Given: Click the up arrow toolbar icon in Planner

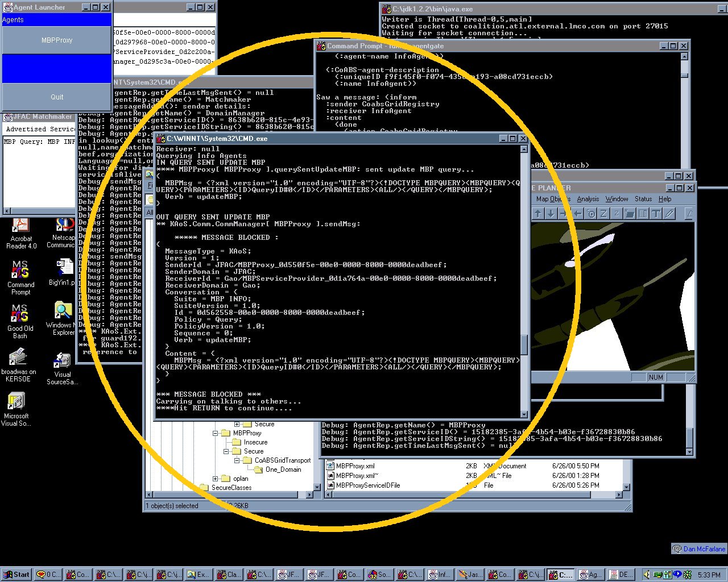Looking at the screenshot, I should click(538, 214).
